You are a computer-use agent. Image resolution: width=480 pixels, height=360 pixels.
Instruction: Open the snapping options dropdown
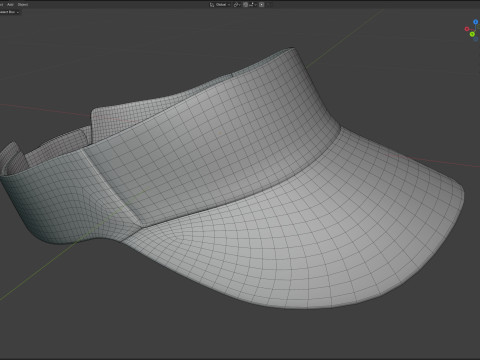252,5
